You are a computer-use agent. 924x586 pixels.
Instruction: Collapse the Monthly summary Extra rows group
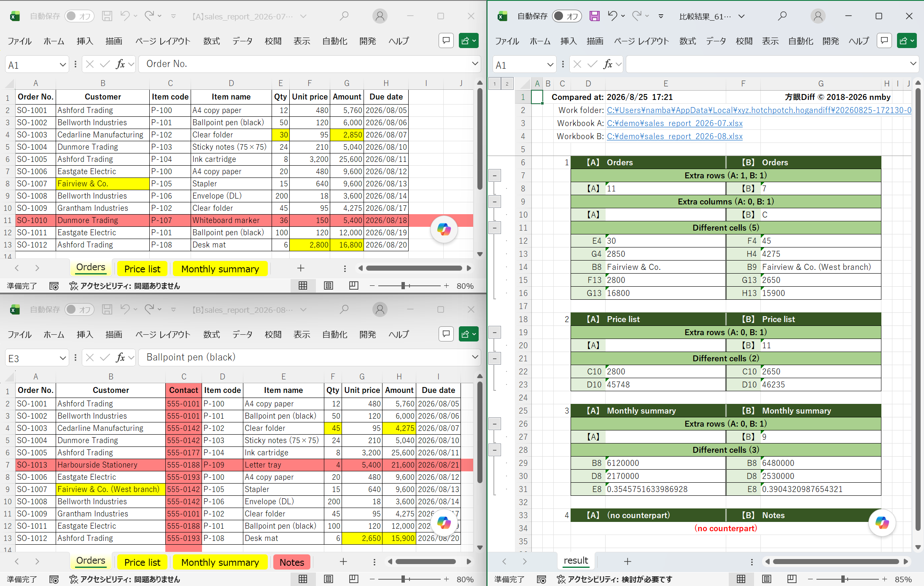click(495, 424)
